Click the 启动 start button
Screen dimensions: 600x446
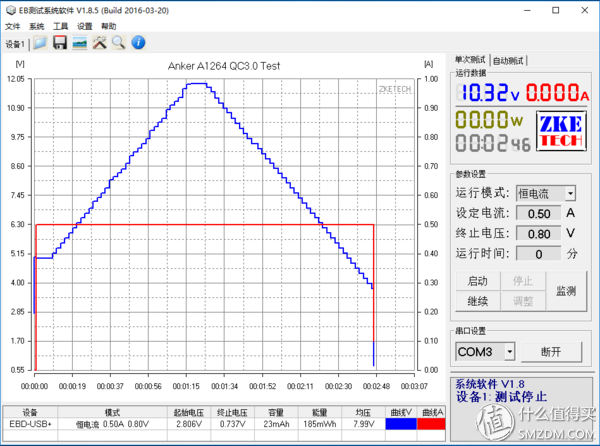point(478,281)
